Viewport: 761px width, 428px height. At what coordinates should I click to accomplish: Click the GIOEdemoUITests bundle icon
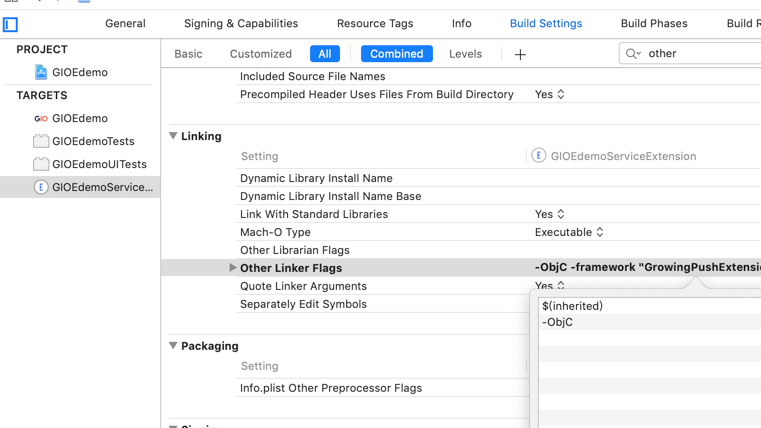41,164
